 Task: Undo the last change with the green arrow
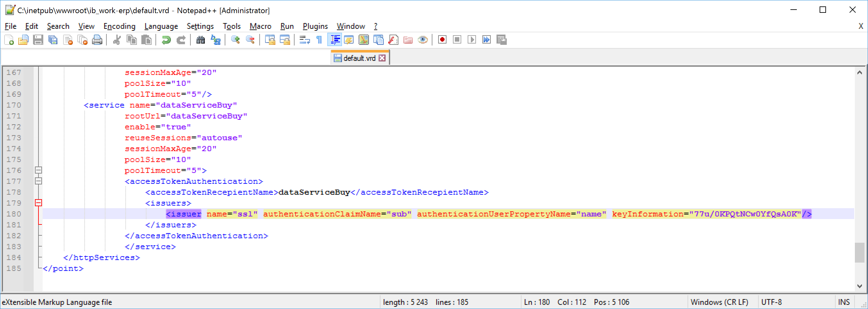point(166,40)
